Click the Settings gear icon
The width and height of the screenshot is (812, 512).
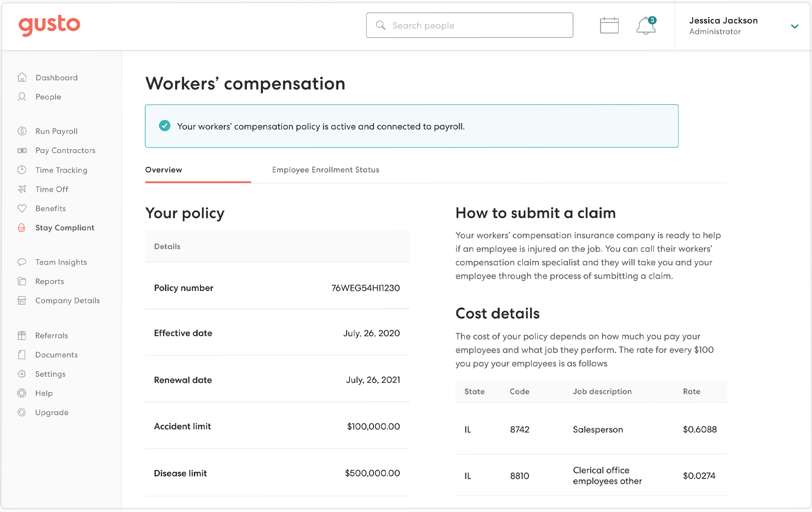click(x=22, y=374)
